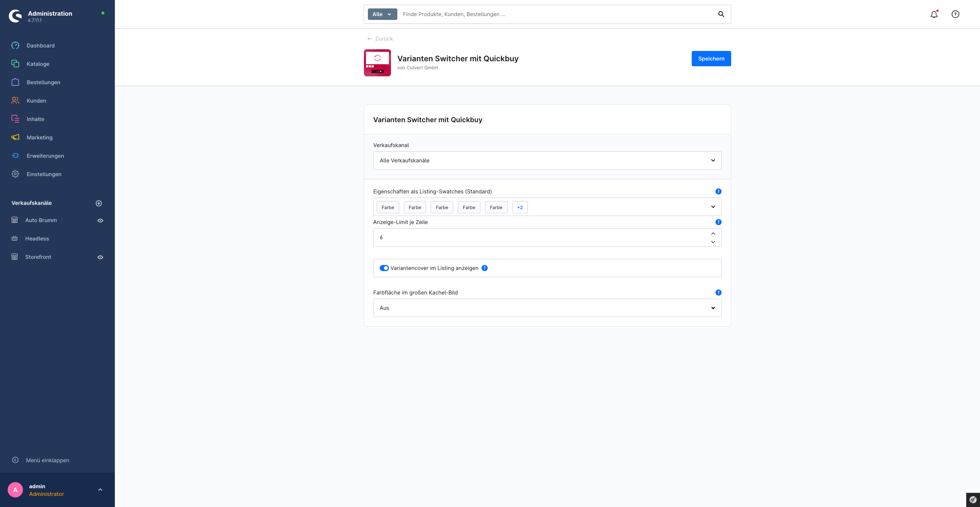Click the Kataloge sidebar icon
Image resolution: width=980 pixels, height=507 pixels.
point(15,64)
